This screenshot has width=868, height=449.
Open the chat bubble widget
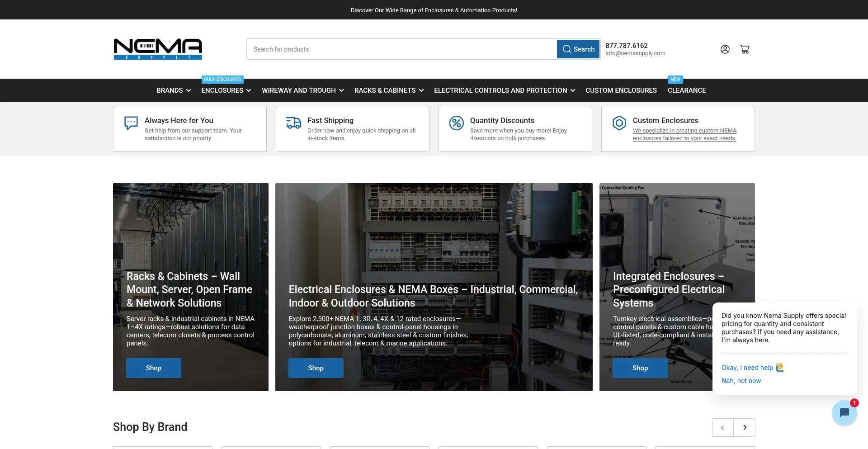[844, 412]
